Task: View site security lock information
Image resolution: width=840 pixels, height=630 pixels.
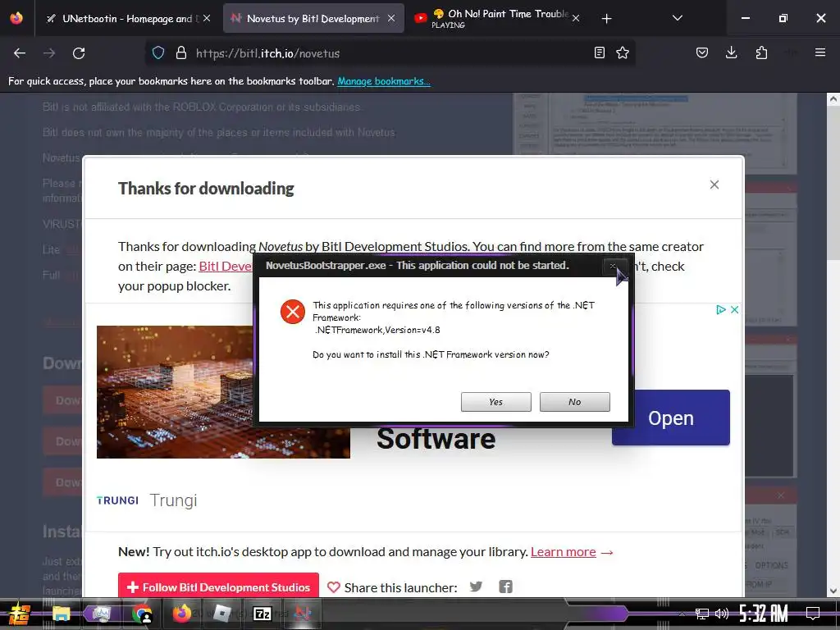Action: tap(181, 53)
